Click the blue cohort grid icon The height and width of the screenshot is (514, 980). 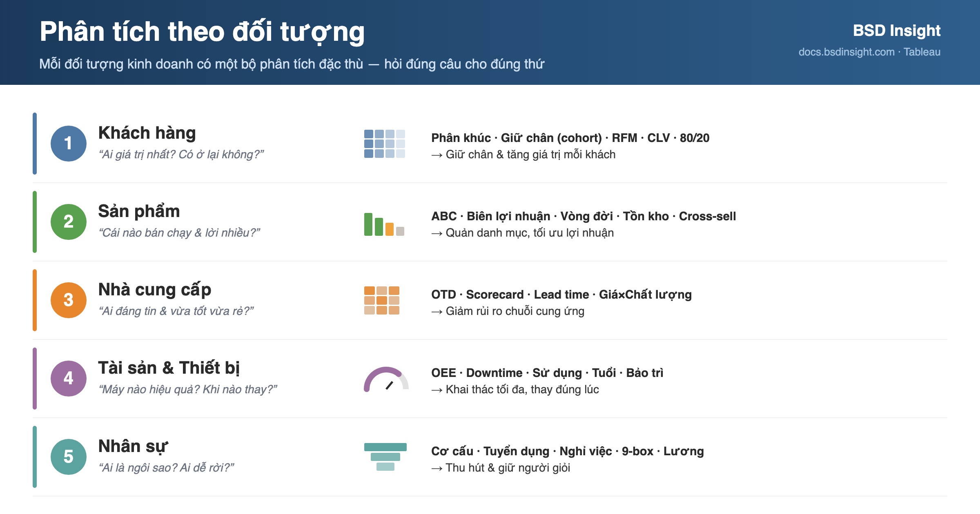tap(384, 144)
